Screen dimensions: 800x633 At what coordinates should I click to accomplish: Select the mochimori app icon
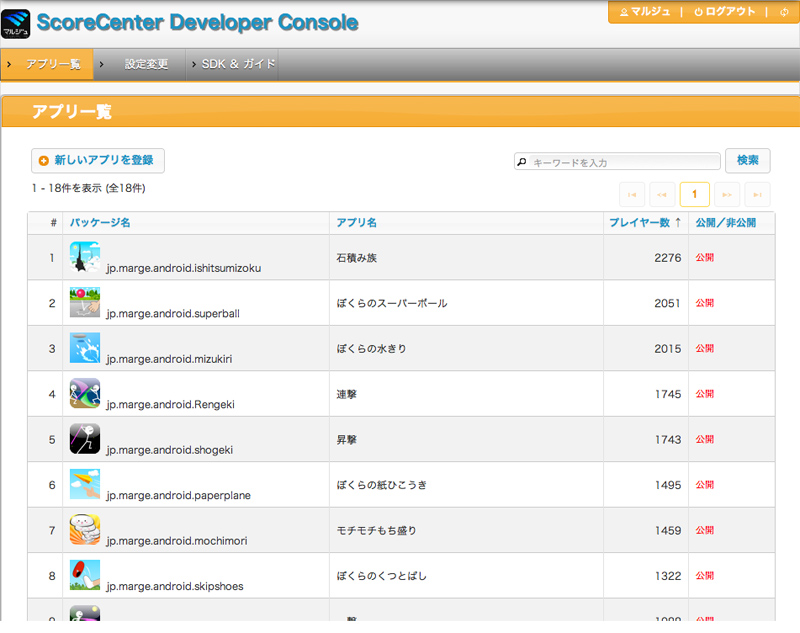click(x=84, y=530)
